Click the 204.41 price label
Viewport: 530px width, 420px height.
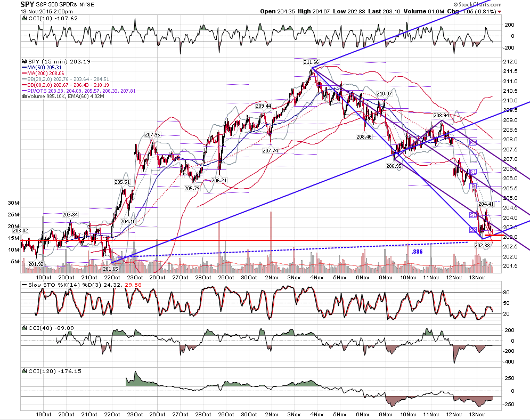tap(486, 204)
